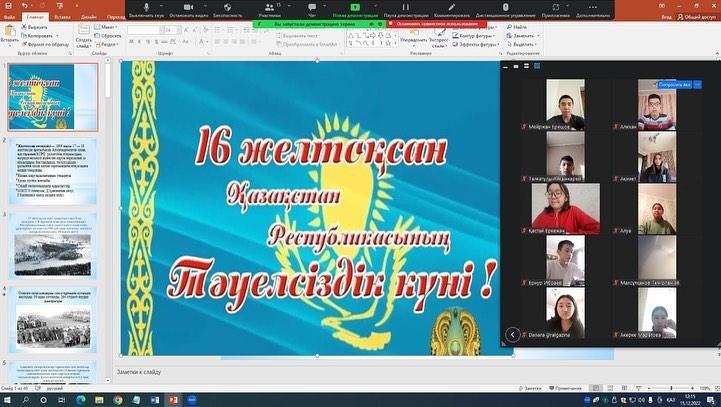Viewport: 721px width, 407px height.
Task: Open Windows Start menu
Action: tap(8, 400)
